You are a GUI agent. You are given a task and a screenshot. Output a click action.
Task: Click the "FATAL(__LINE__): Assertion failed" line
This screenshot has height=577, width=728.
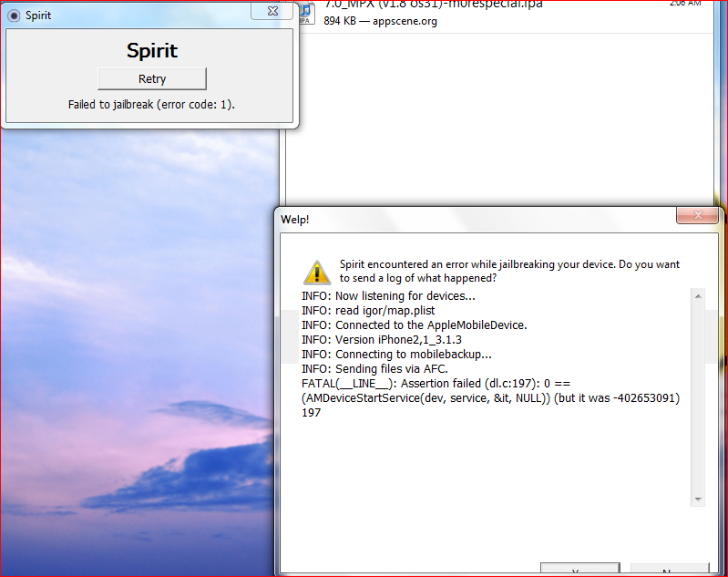coord(436,383)
